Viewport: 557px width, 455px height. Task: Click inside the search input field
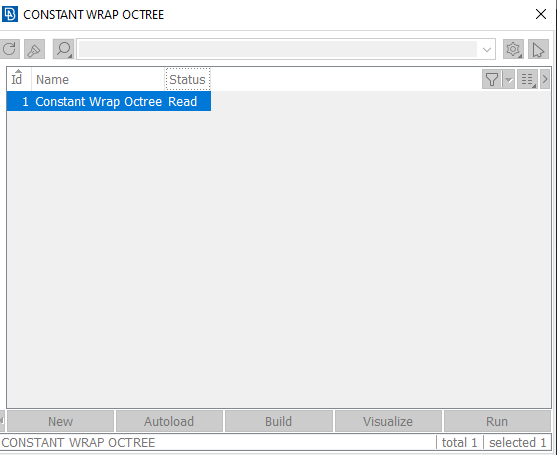coord(277,49)
